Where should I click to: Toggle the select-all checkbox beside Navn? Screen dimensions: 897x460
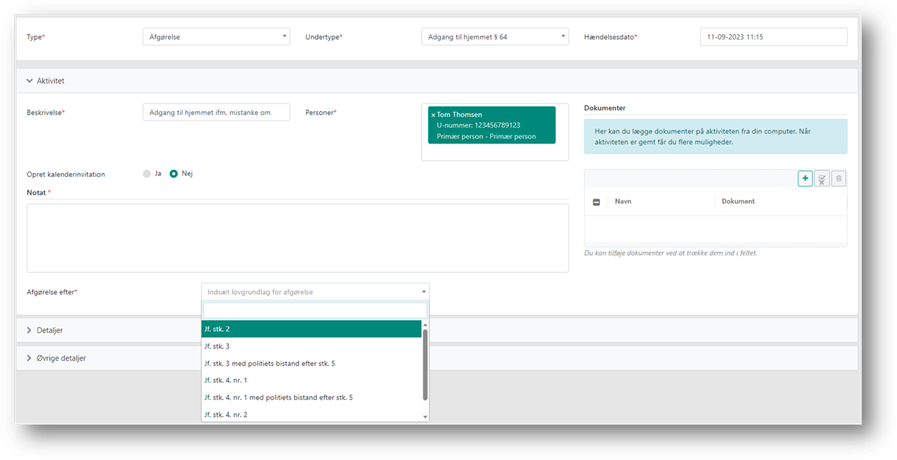coord(596,202)
